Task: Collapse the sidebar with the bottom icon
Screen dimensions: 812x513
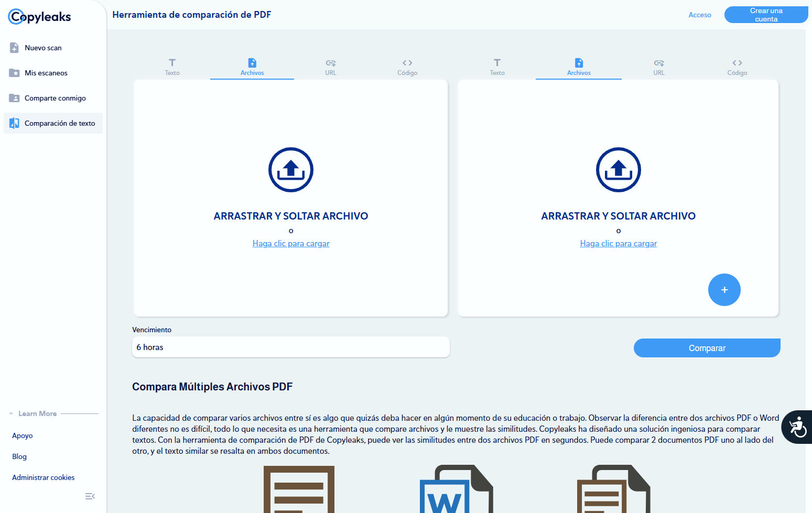Action: click(90, 496)
